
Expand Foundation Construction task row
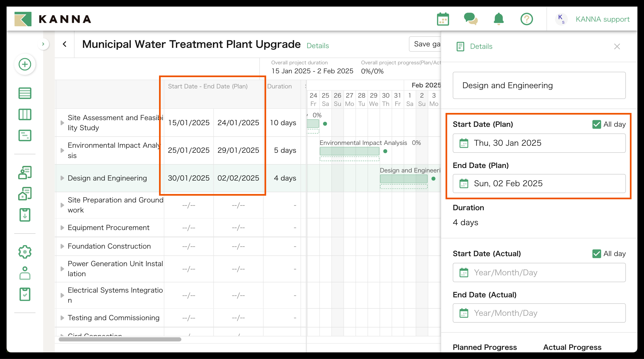click(62, 246)
